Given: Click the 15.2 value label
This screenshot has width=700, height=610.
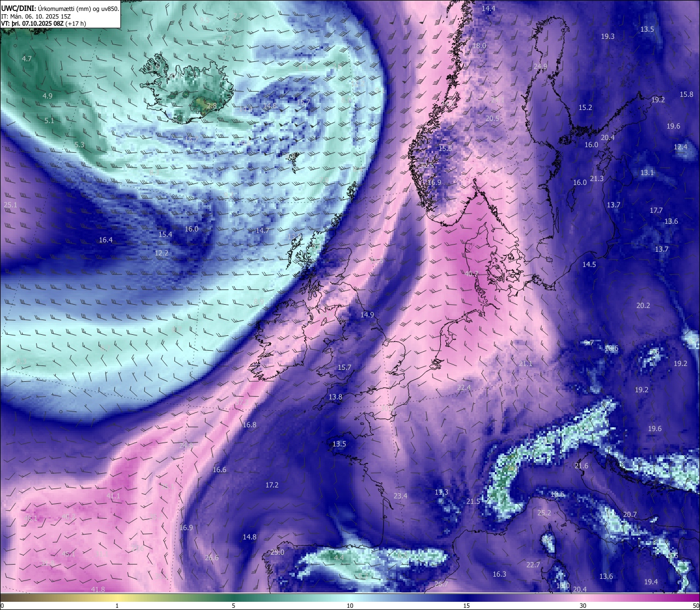Looking at the screenshot, I should point(585,107).
